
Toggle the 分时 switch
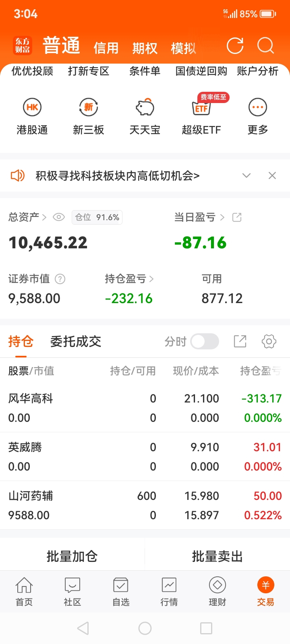(205, 341)
